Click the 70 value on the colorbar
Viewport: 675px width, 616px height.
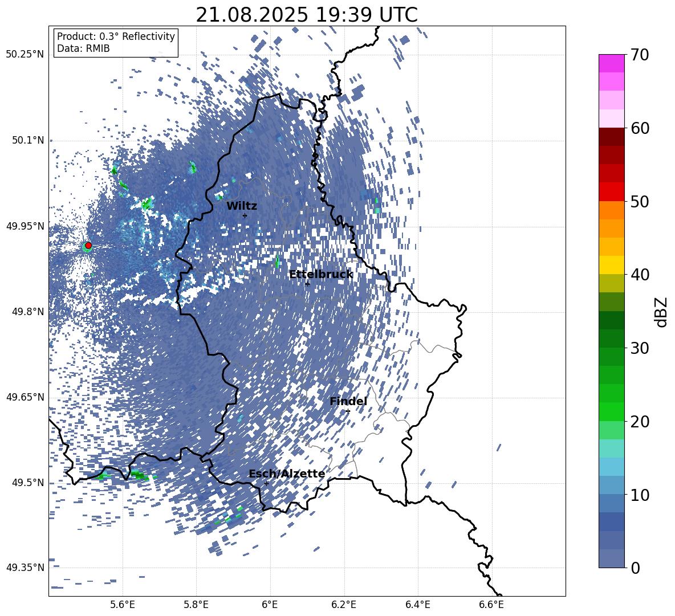(640, 55)
